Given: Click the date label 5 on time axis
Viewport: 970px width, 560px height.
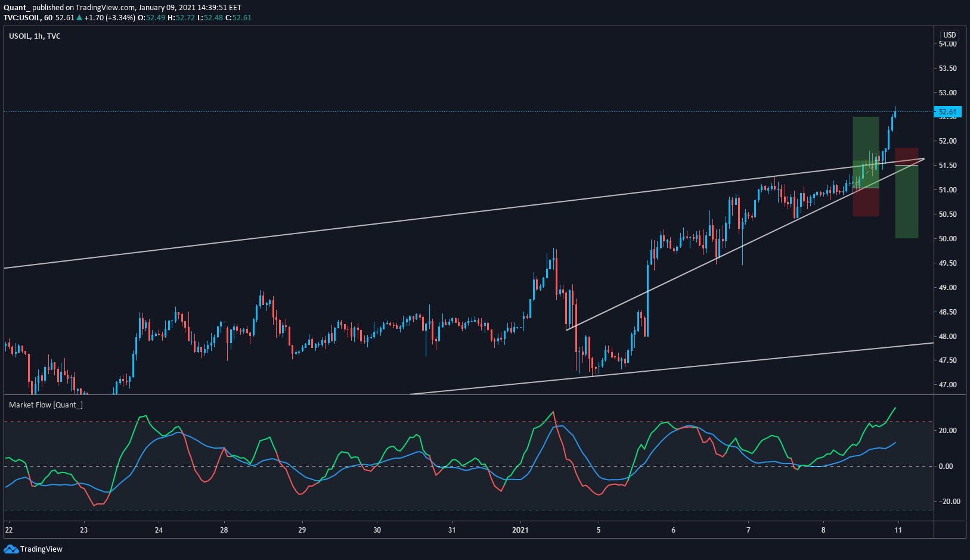Looking at the screenshot, I should click(x=599, y=530).
